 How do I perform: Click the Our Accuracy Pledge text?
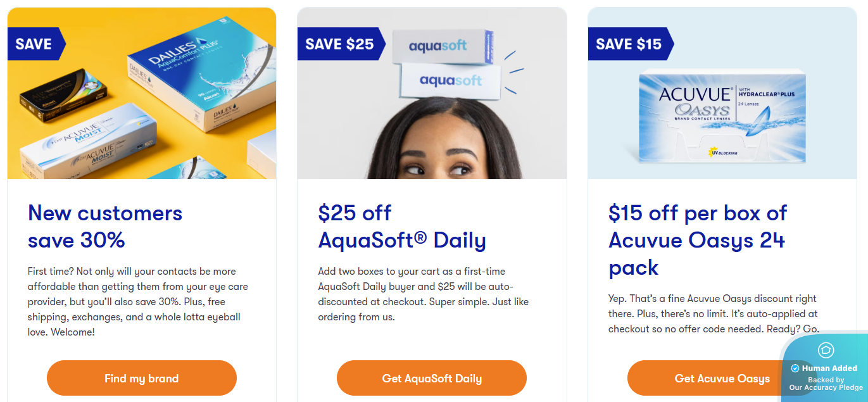pos(826,387)
